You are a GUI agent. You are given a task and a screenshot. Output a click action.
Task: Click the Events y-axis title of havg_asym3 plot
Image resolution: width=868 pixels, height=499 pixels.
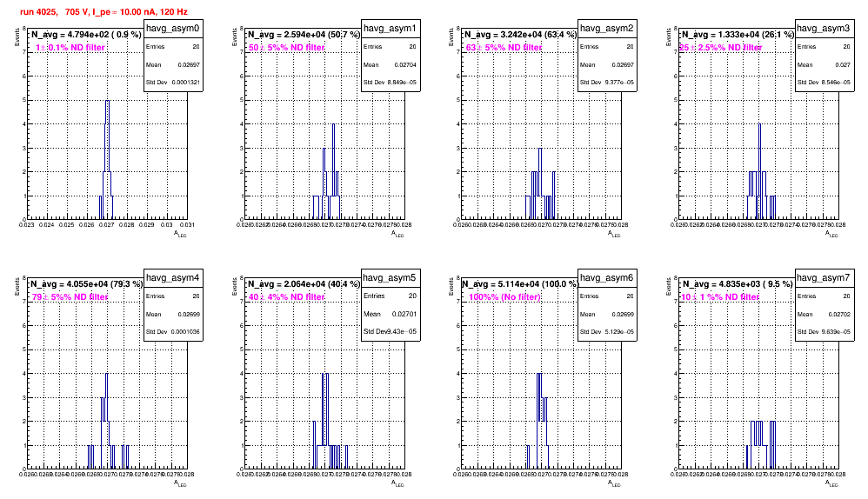click(669, 37)
